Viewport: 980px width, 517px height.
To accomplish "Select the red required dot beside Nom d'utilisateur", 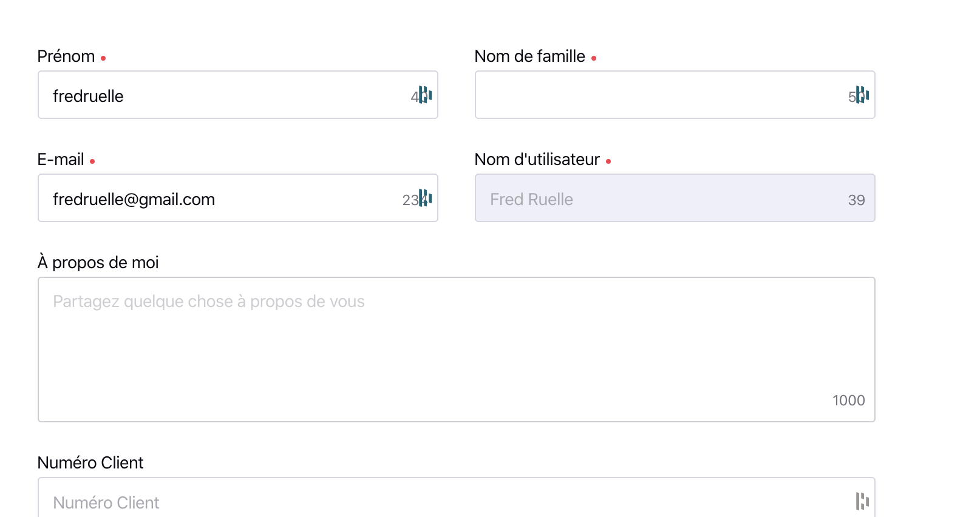I will [608, 161].
